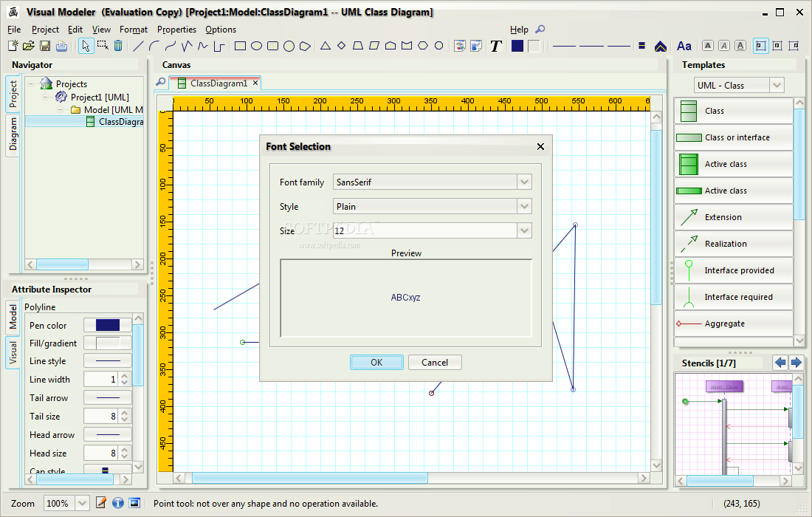Collapse the Project1 [UML] tree node

[46, 97]
